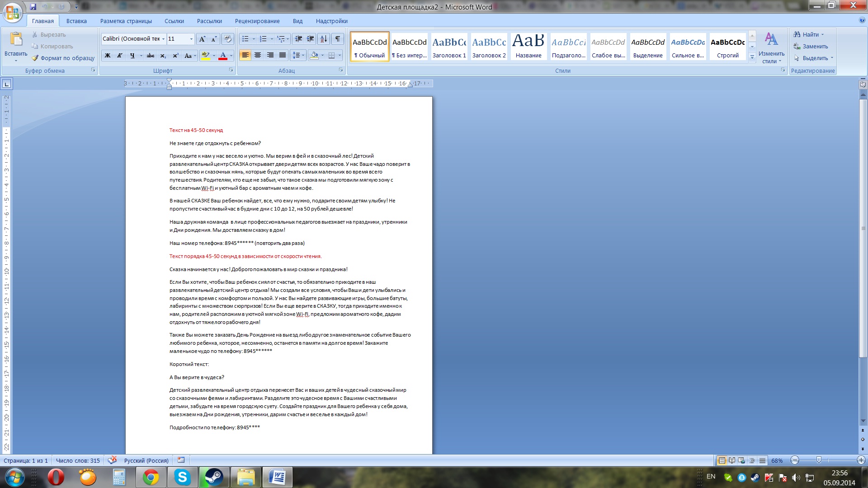Viewport: 868px width, 488px height.
Task: Click Формат по образцу button
Action: tap(63, 58)
